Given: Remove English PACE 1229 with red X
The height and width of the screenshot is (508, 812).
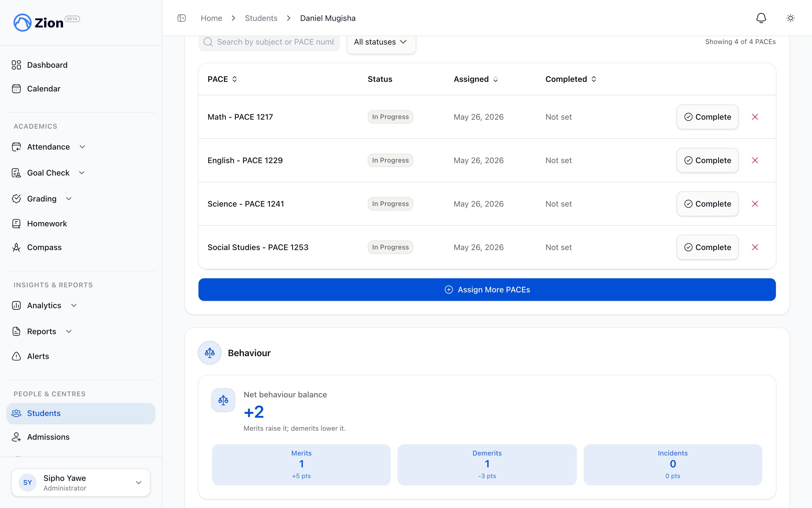Looking at the screenshot, I should pos(755,160).
